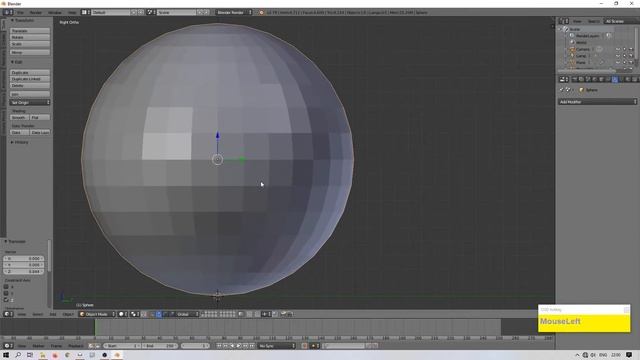The image size is (640, 360).
Task: Click the Info editor type icon
Action: (8, 12)
